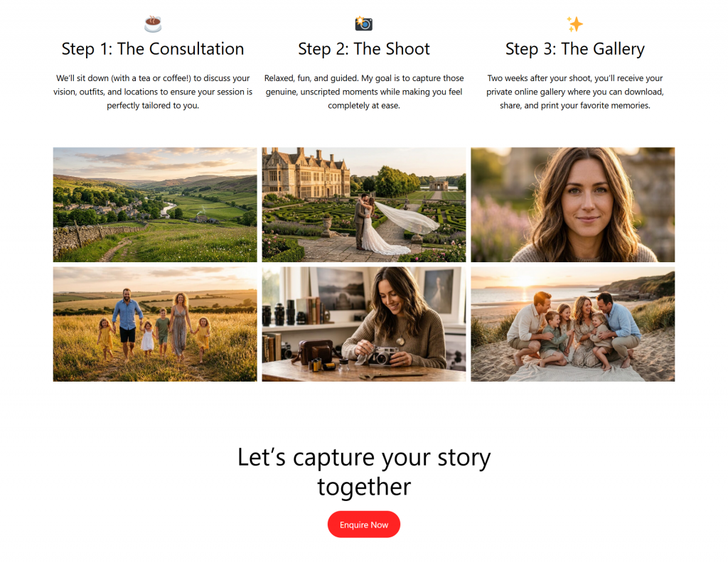
Task: Open the family walking in field photo
Action: (155, 324)
